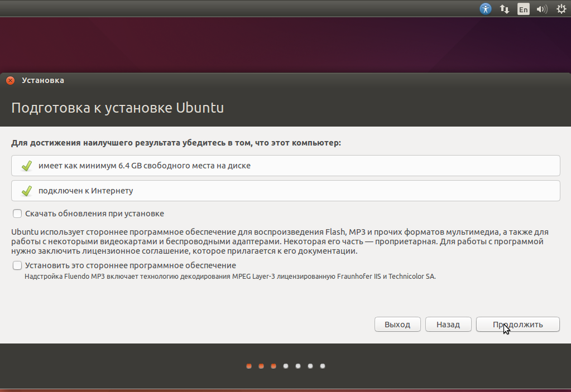
Task: Open the accessibility menu icon
Action: [x=486, y=9]
